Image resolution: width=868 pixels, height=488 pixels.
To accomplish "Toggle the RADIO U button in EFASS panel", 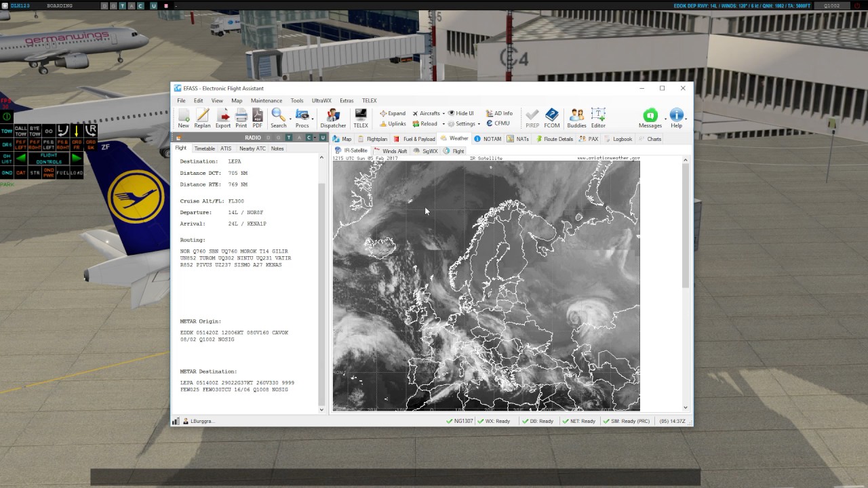I will [x=323, y=138].
